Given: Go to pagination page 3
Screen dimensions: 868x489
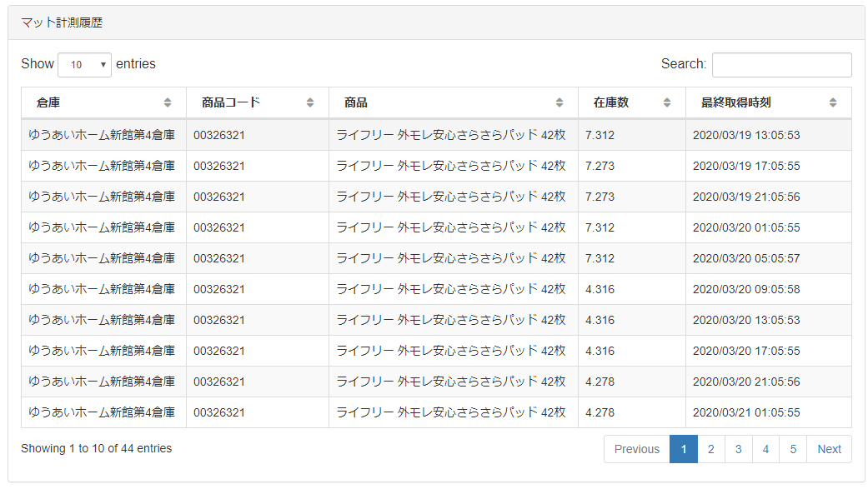Looking at the screenshot, I should pos(739,449).
